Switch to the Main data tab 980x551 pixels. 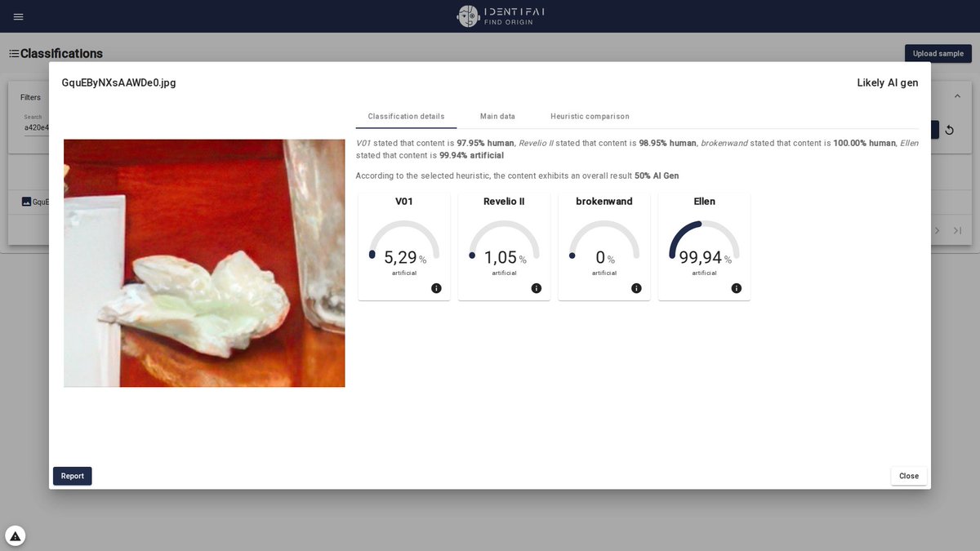pos(497,116)
